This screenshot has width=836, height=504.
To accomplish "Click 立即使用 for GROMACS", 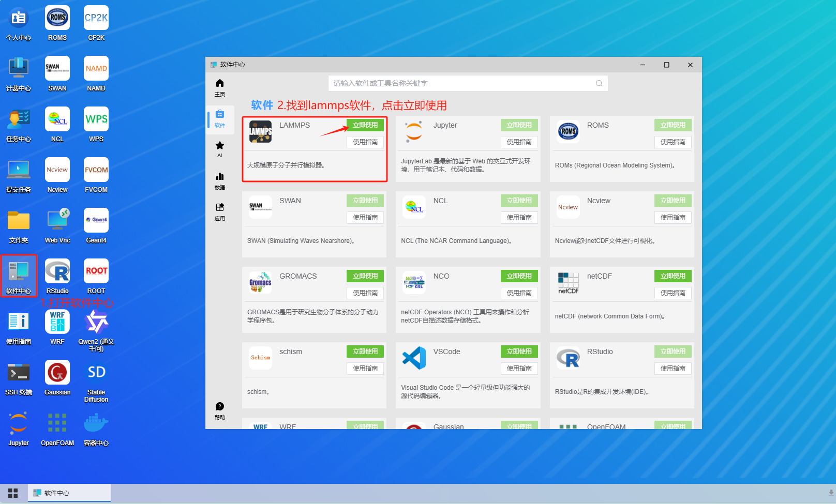I will 365,276.
